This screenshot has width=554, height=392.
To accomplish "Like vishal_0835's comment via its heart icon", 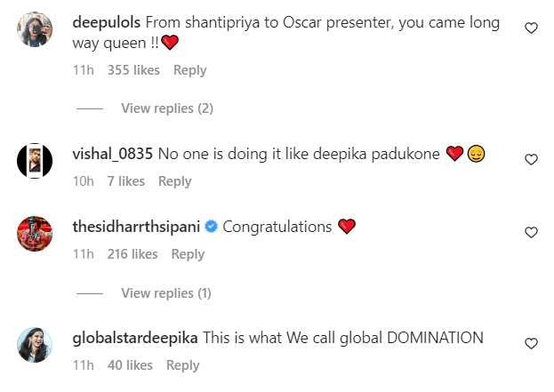I will (531, 160).
